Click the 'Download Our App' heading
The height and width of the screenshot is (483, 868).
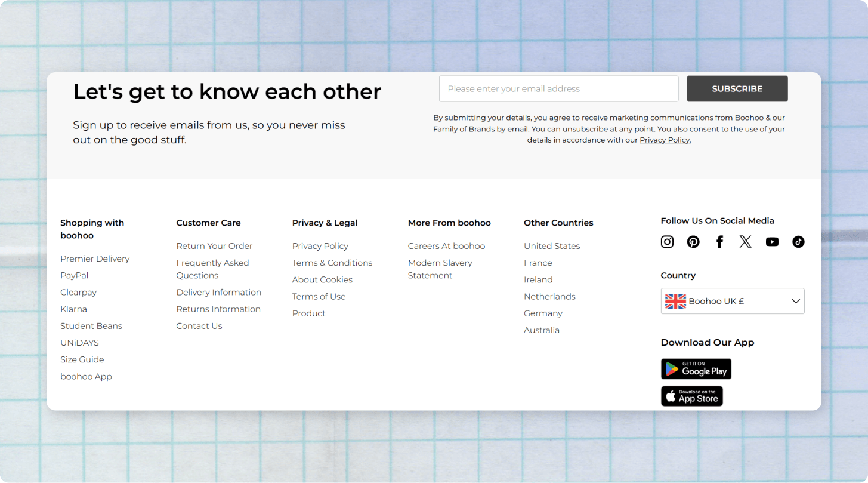point(708,342)
